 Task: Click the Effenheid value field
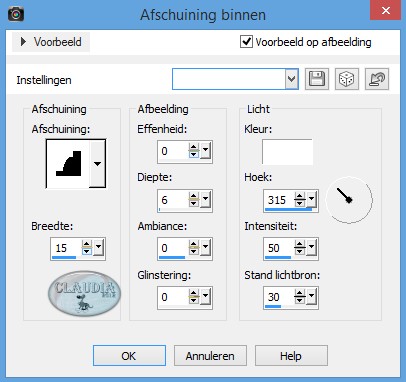(173, 151)
